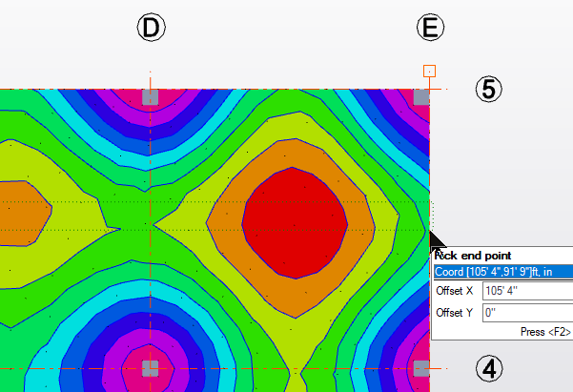Click the column at grid D-5
Screen dimensions: 573x392
tap(151, 97)
